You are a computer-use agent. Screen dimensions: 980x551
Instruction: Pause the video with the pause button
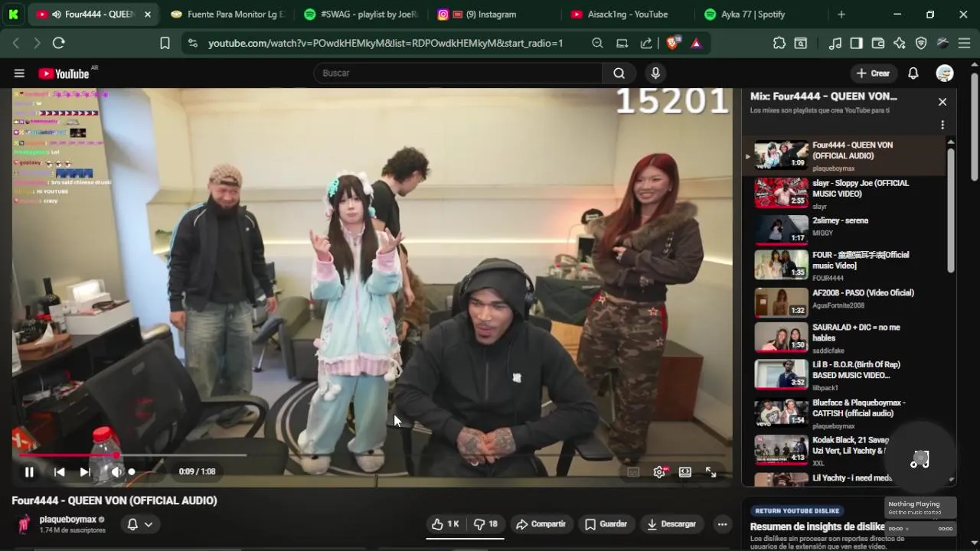(29, 472)
